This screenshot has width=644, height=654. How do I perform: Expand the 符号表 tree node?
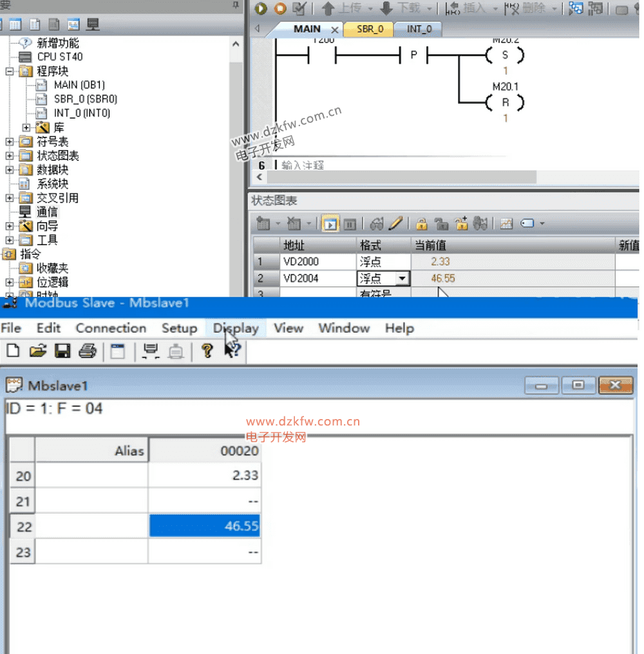click(x=9, y=142)
